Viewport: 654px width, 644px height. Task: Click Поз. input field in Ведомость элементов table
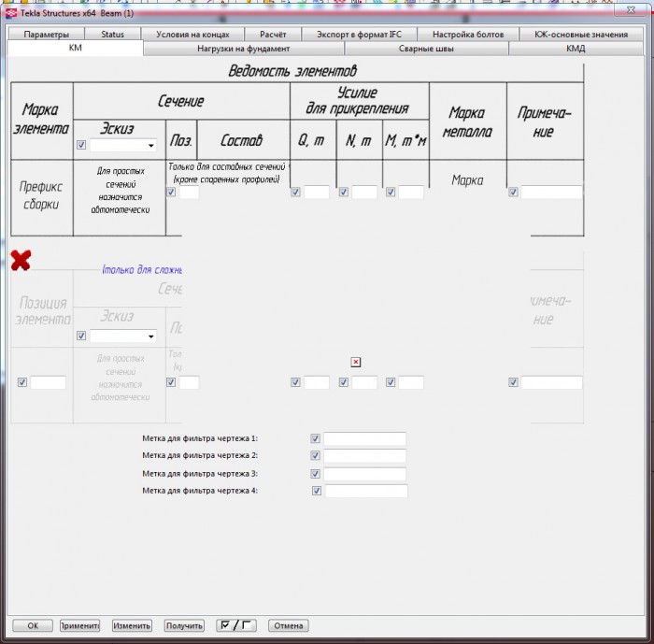coord(189,193)
